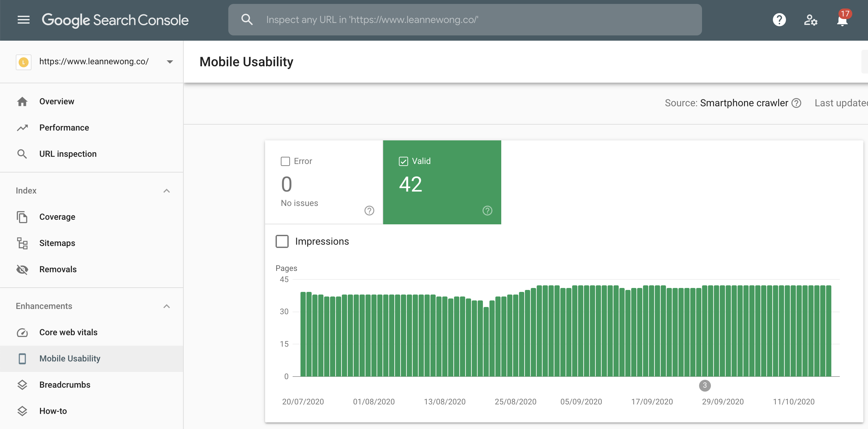The width and height of the screenshot is (868, 429).
Task: Click the URL inspection magnifier icon
Action: (x=22, y=154)
